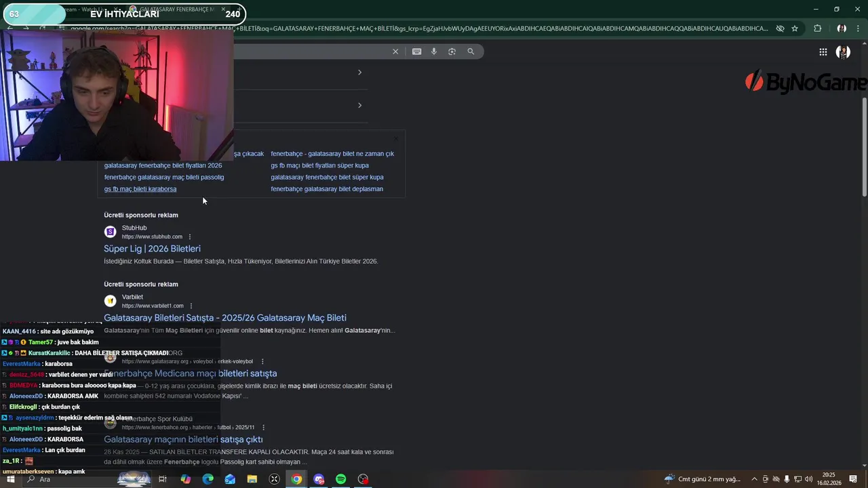The image size is (868, 488).
Task: Open suggestion 'galatasaray fenerbahçe bilet süper kupa'
Action: [327, 178]
